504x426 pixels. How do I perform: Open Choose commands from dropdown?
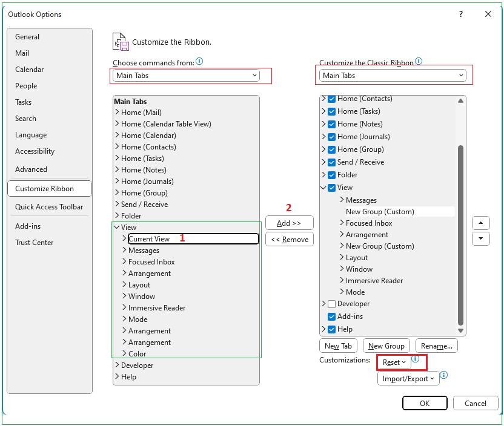[x=186, y=76]
